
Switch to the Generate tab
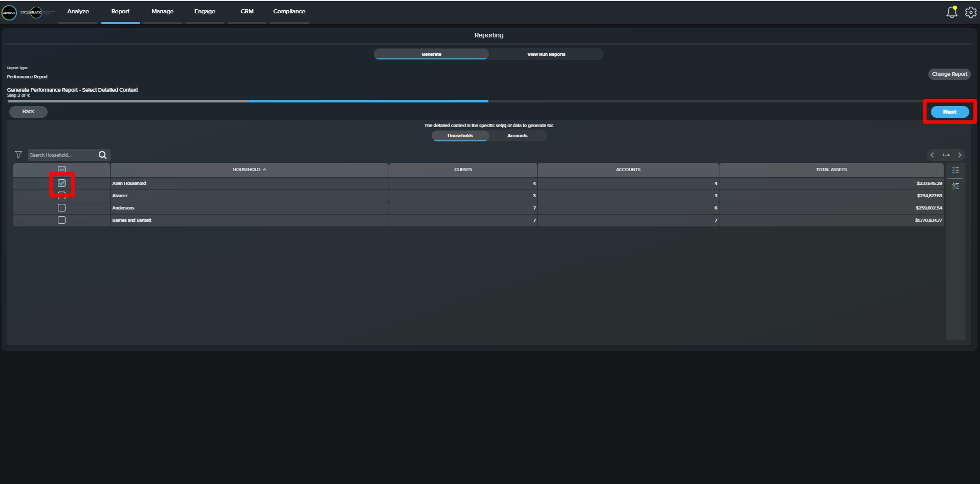click(x=431, y=54)
